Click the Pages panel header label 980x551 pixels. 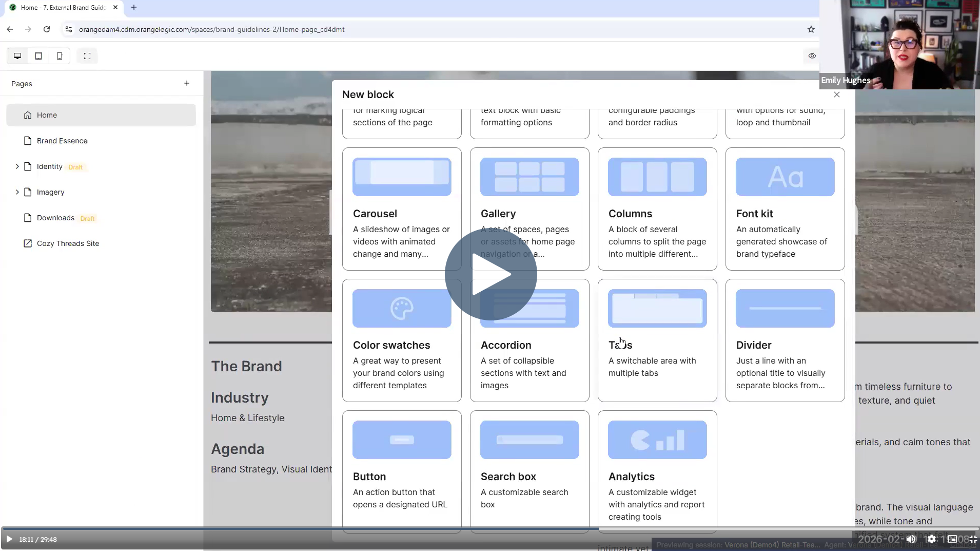22,84
